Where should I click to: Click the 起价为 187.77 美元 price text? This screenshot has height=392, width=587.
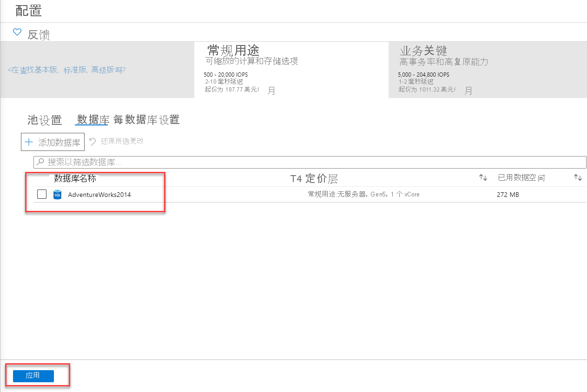[x=232, y=89]
